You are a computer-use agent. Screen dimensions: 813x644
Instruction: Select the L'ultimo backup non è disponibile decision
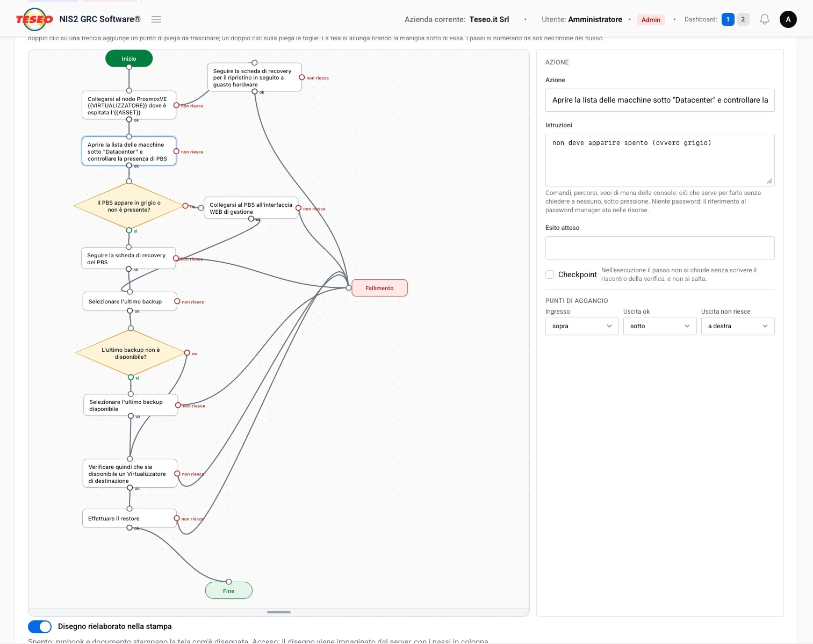click(x=131, y=353)
